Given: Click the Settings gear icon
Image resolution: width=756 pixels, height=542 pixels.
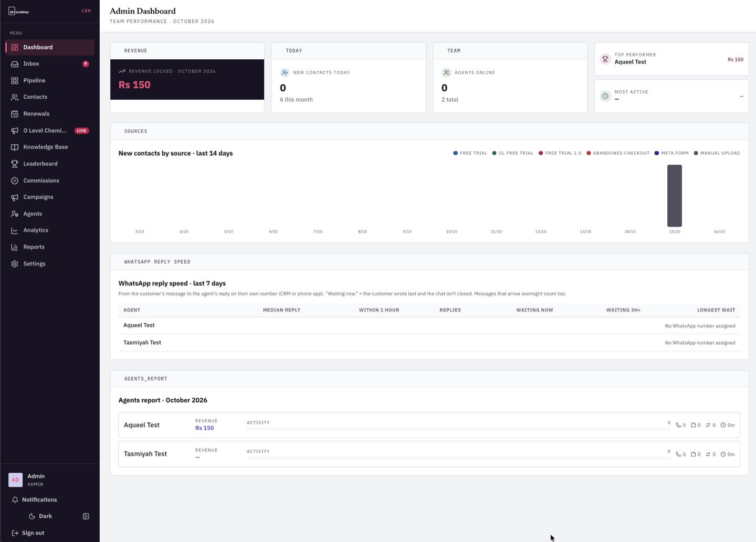Looking at the screenshot, I should coord(15,264).
